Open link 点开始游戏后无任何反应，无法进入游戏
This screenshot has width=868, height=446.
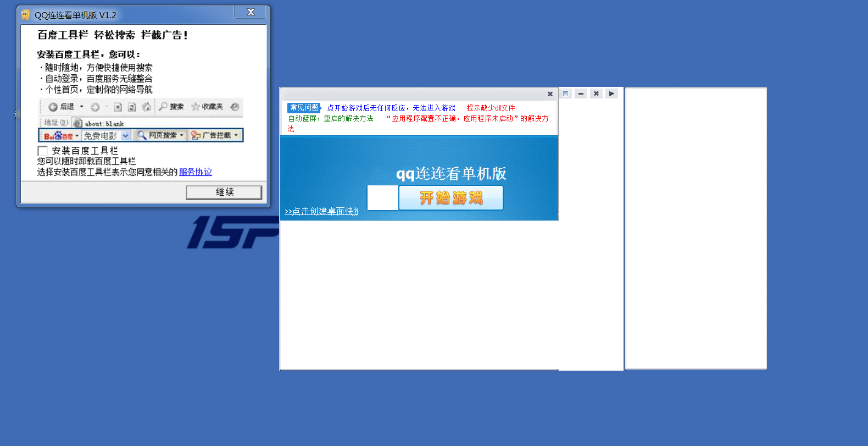[x=391, y=108]
